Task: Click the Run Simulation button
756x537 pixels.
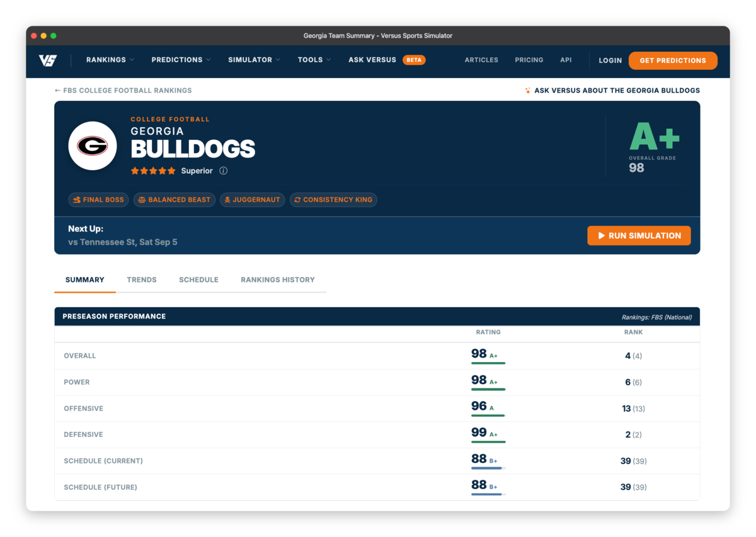Action: click(639, 235)
